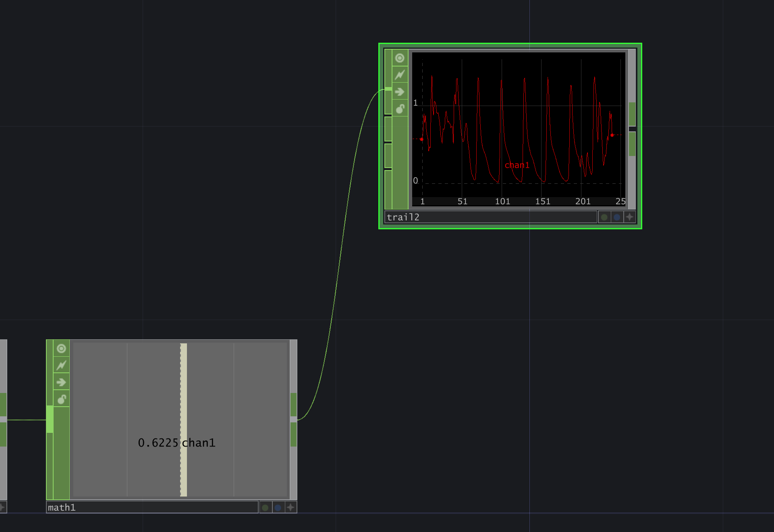Click the lightning bolt flag on math1

coord(61,366)
